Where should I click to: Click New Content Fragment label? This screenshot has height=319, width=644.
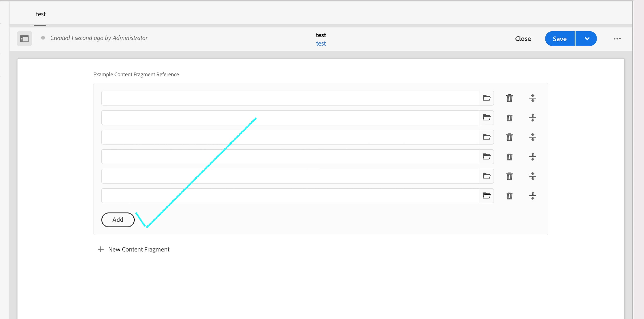tap(139, 249)
